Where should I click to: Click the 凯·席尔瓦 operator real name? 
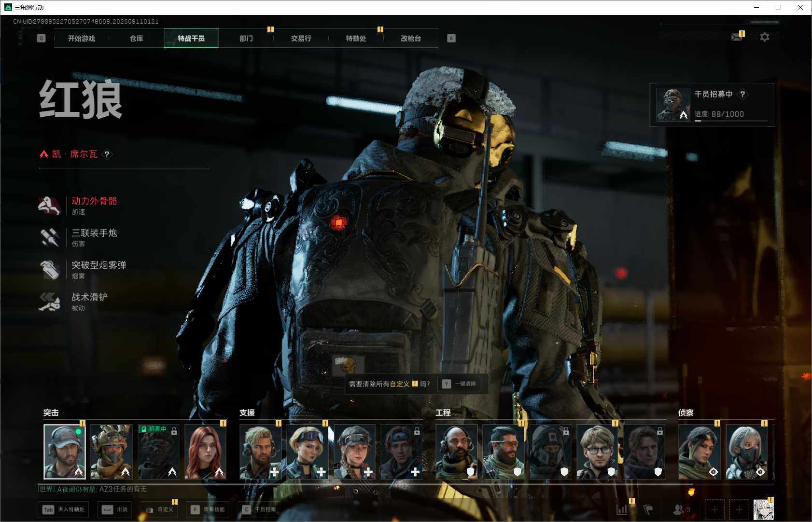coord(75,154)
